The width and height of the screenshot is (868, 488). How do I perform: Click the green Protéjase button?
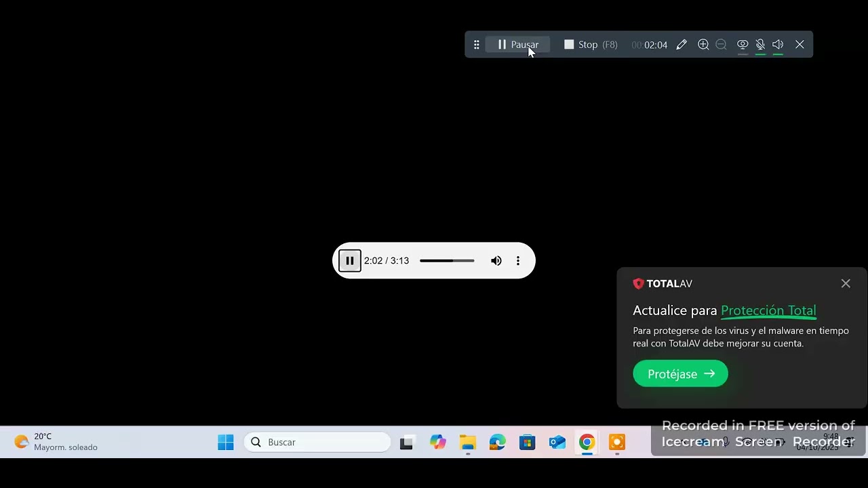coord(680,373)
